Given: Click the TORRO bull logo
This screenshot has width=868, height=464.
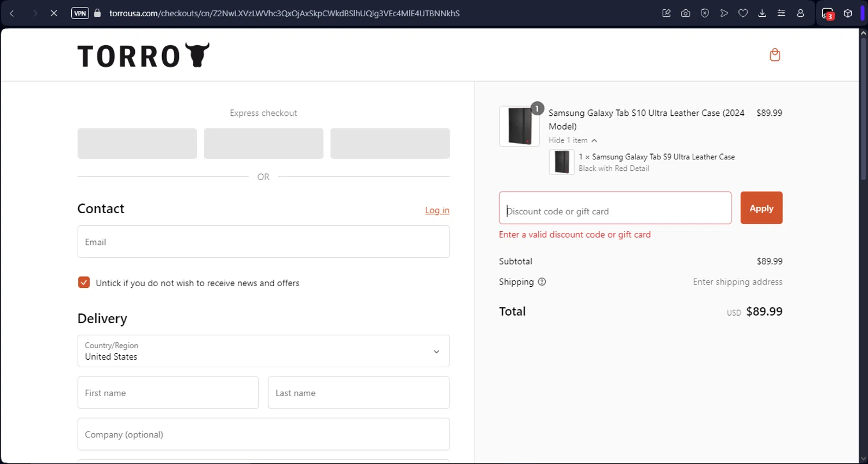Looking at the screenshot, I should point(144,55).
